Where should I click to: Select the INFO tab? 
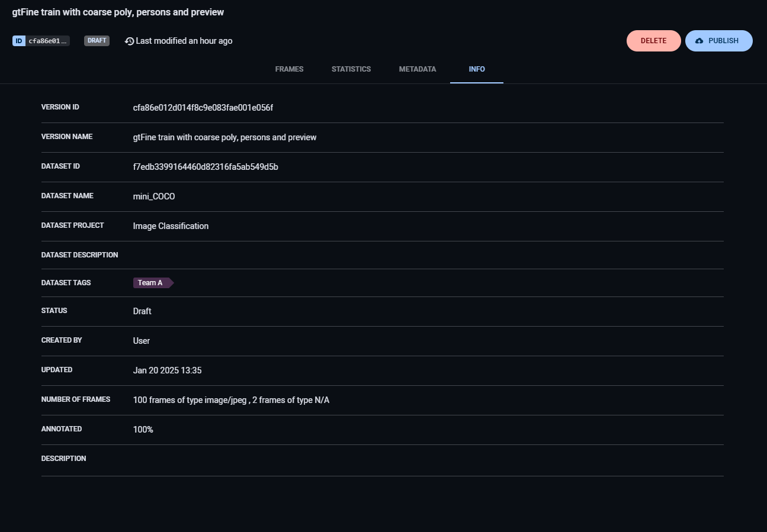(x=477, y=69)
